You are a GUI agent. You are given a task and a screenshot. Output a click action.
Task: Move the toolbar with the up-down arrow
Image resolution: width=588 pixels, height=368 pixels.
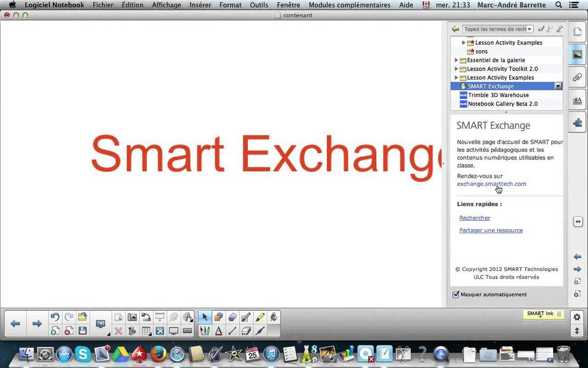577,331
